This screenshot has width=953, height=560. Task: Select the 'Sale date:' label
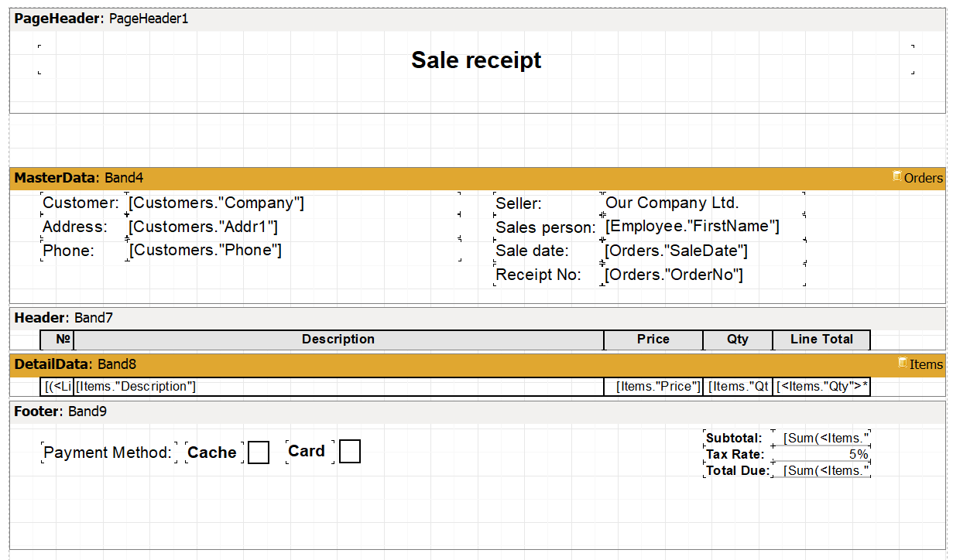tap(547, 251)
